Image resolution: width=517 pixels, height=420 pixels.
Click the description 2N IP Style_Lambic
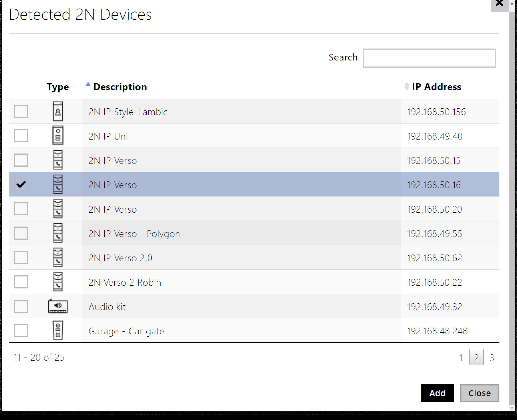(x=128, y=112)
